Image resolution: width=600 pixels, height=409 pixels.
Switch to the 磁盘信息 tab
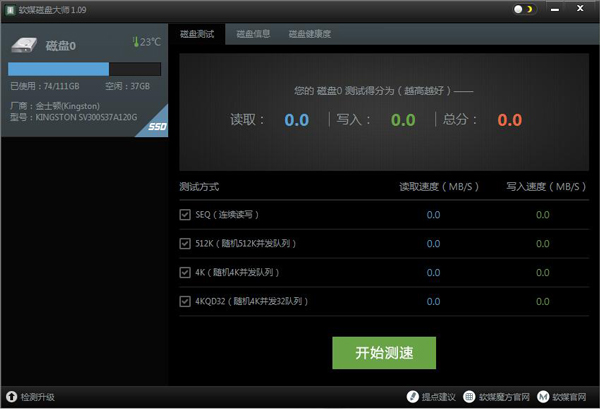click(253, 34)
